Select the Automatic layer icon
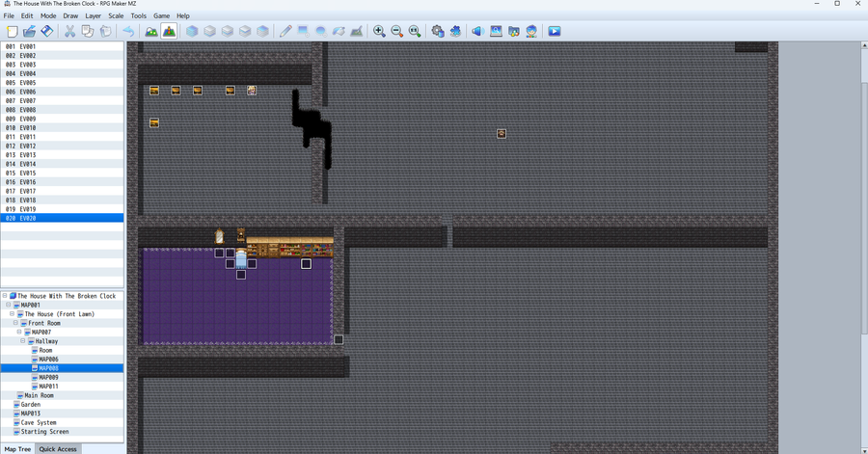The height and width of the screenshot is (454, 868). 192,32
